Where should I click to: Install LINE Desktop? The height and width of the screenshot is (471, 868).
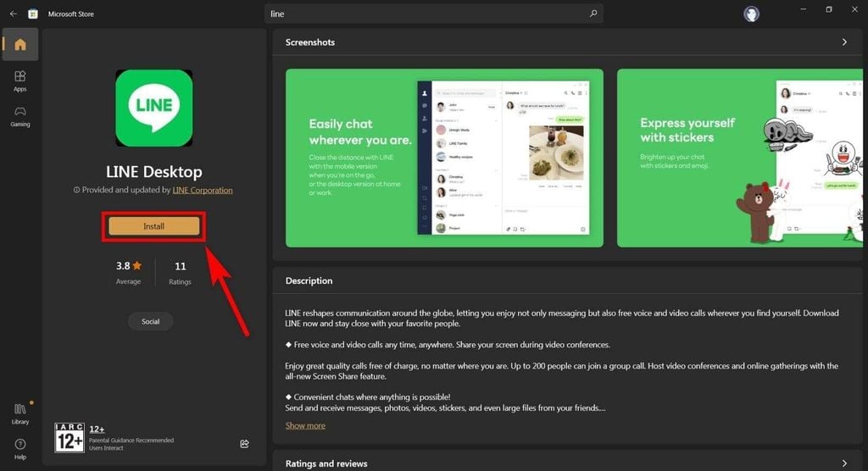pyautogui.click(x=154, y=226)
